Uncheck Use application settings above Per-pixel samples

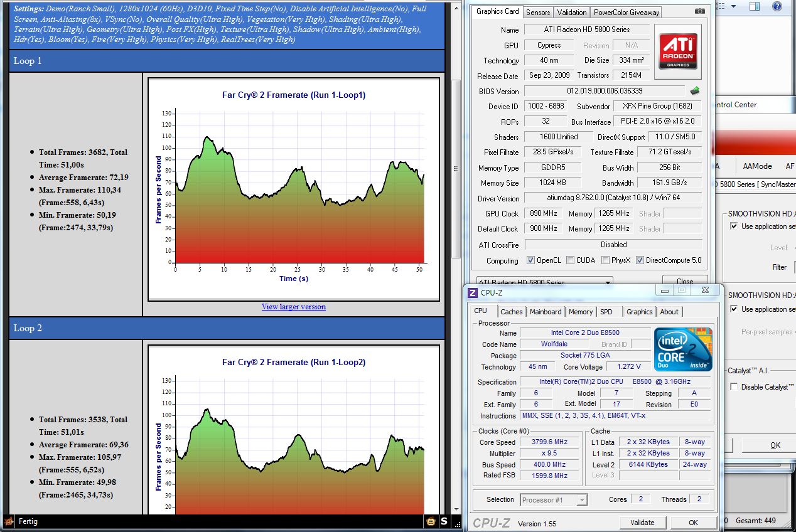coord(733,309)
